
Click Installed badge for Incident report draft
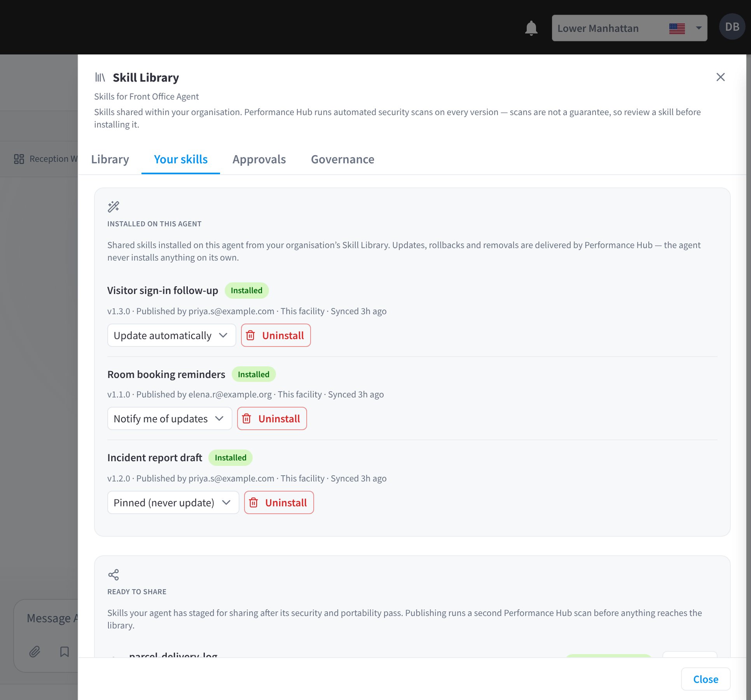pyautogui.click(x=231, y=458)
